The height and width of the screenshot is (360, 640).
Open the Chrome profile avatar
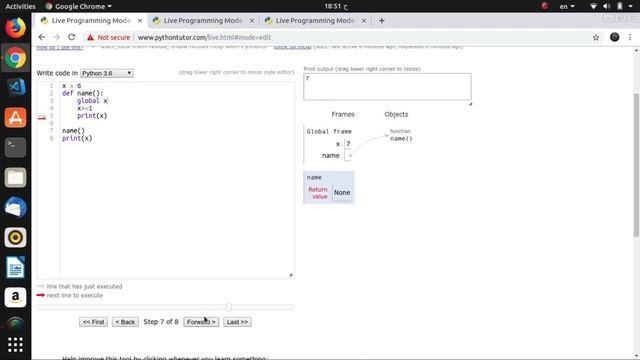click(614, 37)
